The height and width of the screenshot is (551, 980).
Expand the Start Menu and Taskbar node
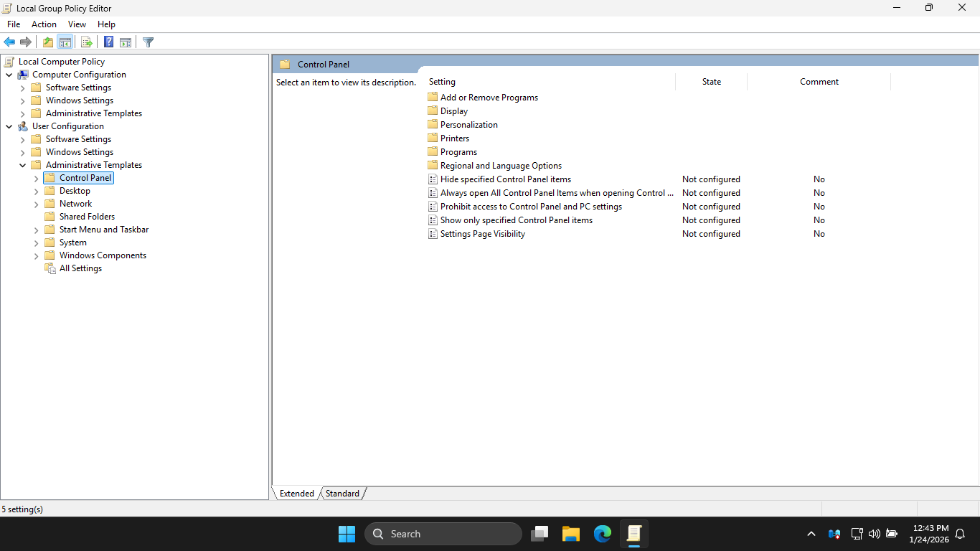pos(37,230)
